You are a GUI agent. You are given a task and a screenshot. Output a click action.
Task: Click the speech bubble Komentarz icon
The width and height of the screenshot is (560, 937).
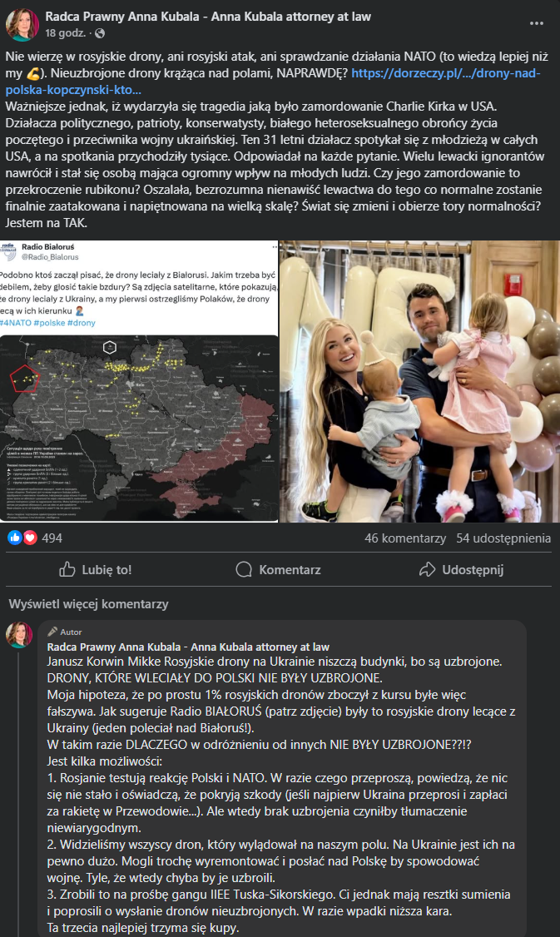click(x=244, y=569)
